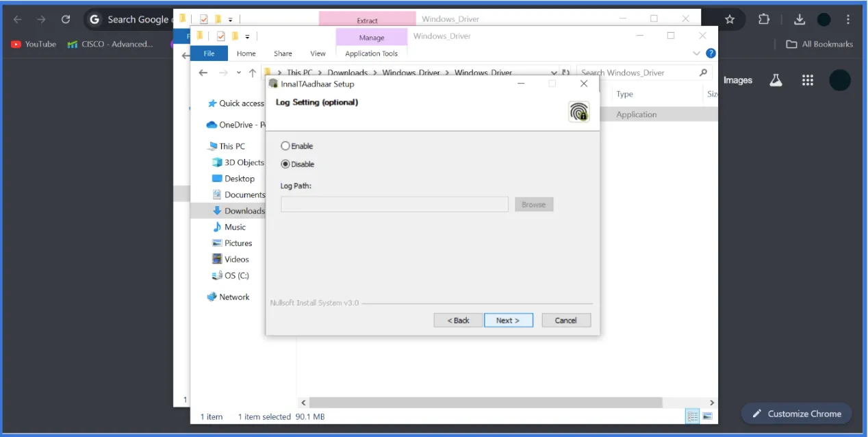Viewport: 868px width, 437px height.
Task: Open Explorer help question mark icon
Action: pyautogui.click(x=711, y=53)
